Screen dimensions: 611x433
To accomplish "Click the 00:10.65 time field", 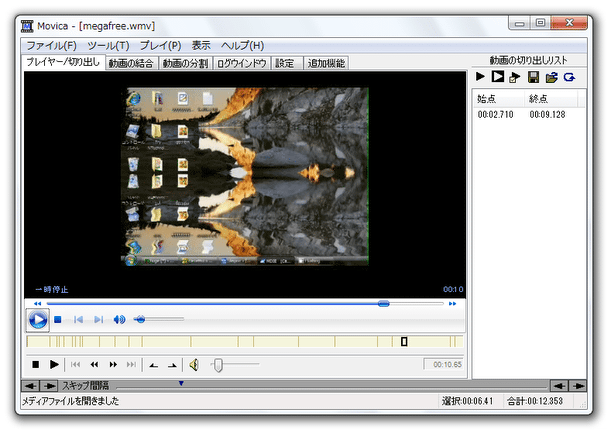I will click(444, 364).
